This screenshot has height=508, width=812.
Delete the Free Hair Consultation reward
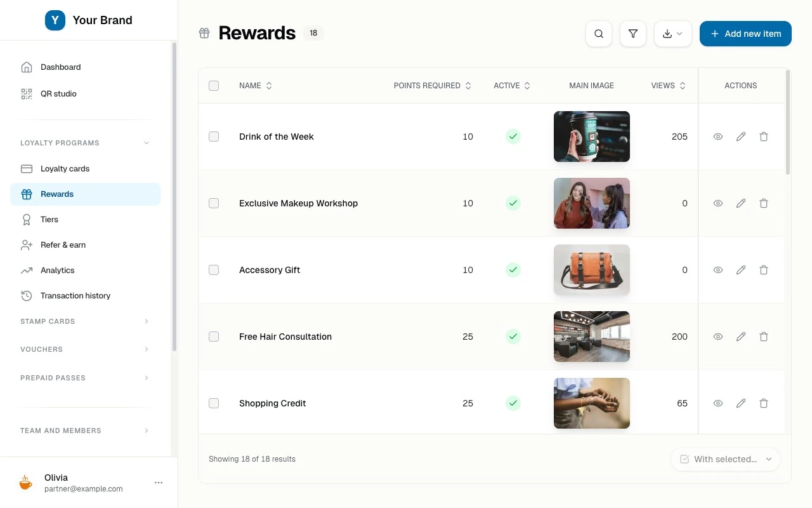(x=764, y=337)
